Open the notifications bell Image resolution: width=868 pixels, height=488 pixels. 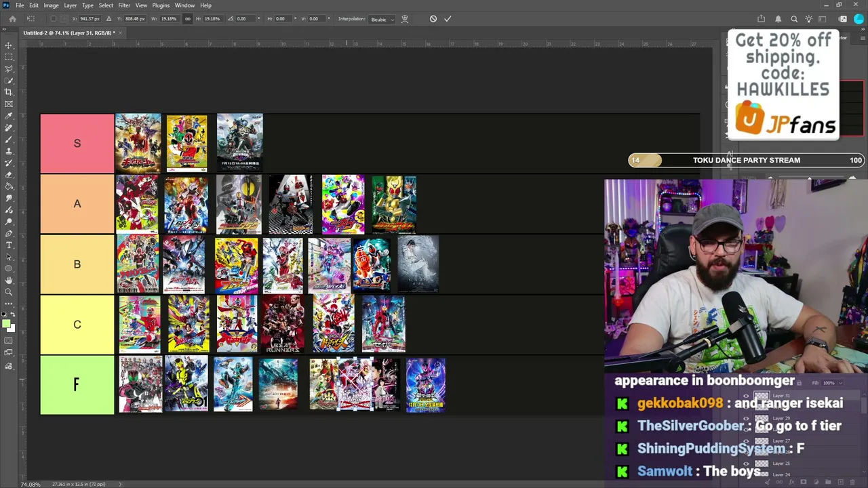[778, 19]
